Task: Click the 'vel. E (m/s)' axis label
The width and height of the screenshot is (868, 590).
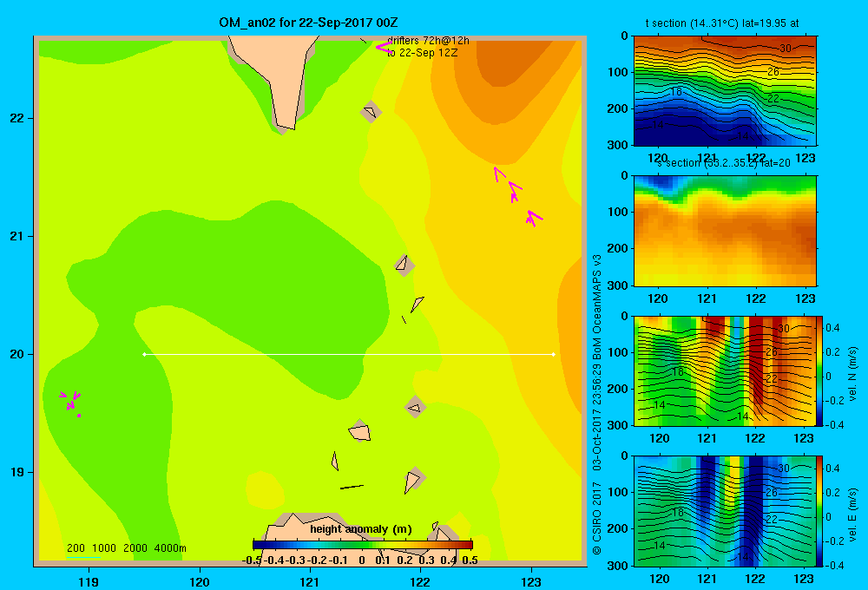Action: pos(852,515)
